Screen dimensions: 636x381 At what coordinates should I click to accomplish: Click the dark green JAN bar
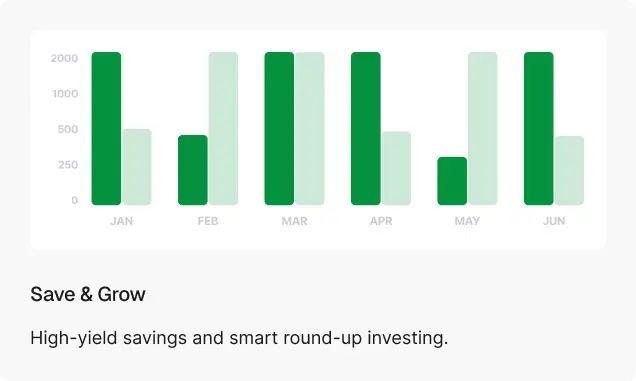pyautogui.click(x=106, y=128)
